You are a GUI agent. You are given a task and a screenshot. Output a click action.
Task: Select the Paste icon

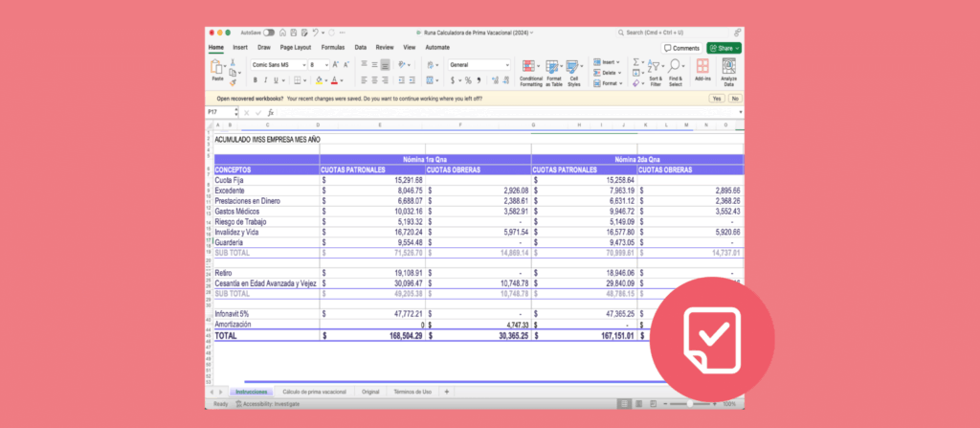click(x=216, y=70)
